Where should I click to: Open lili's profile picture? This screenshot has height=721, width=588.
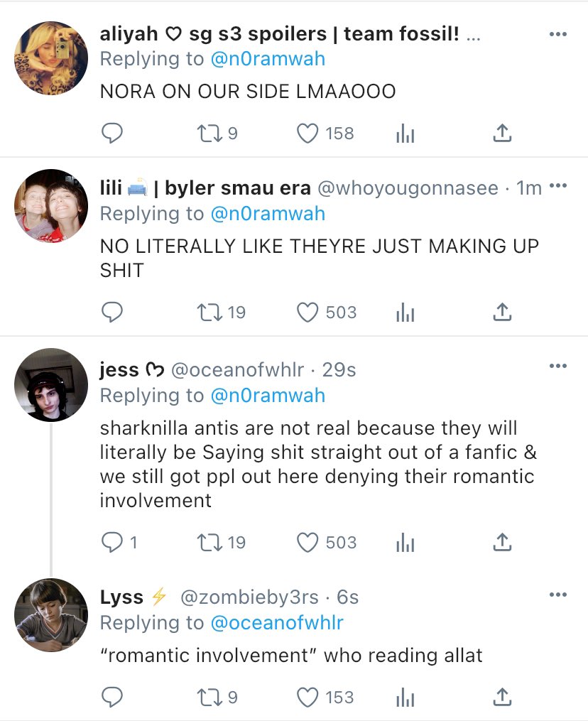tap(50, 205)
